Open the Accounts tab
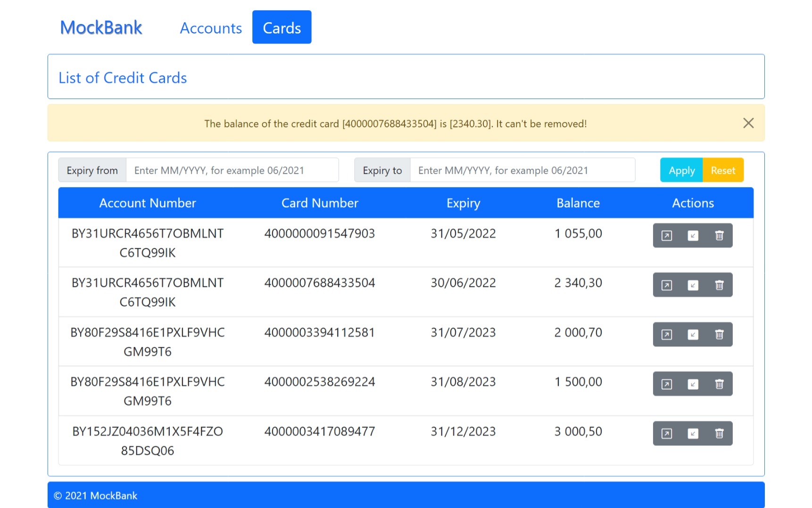The image size is (812, 508). click(x=211, y=28)
